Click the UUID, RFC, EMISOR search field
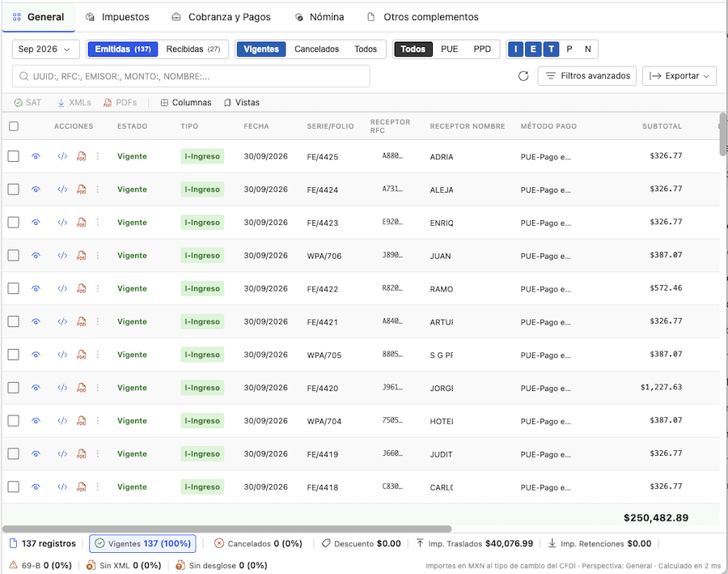Screen dimensions: 728x574 click(x=191, y=76)
